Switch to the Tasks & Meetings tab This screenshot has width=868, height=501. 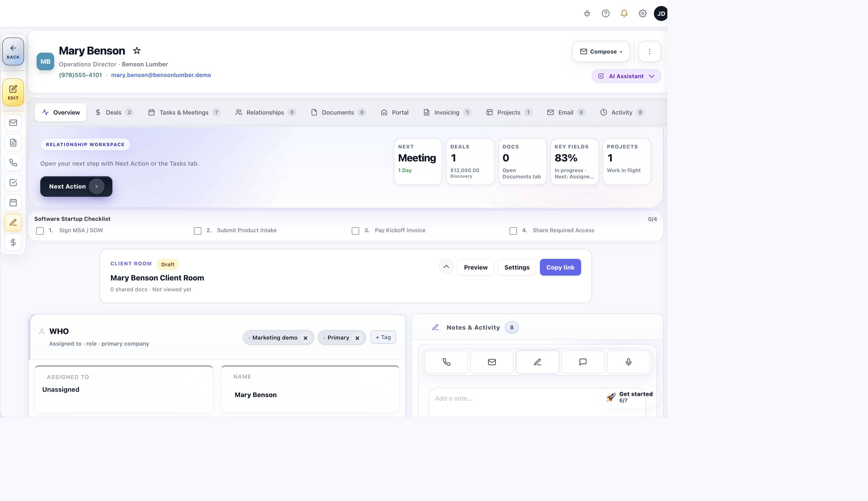pyautogui.click(x=184, y=112)
